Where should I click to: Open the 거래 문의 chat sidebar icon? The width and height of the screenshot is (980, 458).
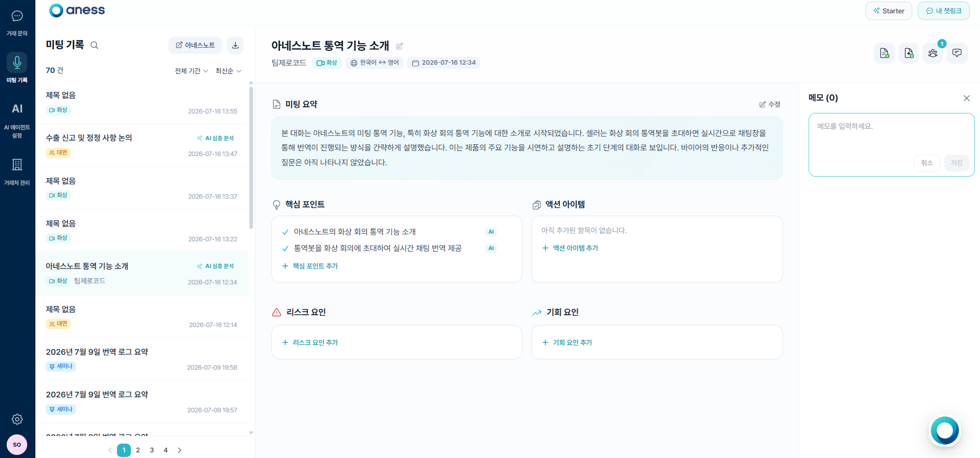coord(17,23)
